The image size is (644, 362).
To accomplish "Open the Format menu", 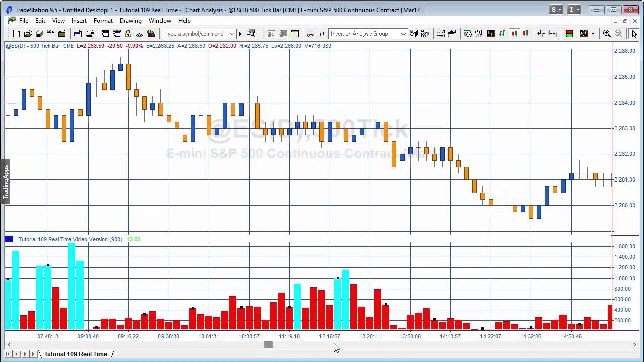I will (103, 21).
